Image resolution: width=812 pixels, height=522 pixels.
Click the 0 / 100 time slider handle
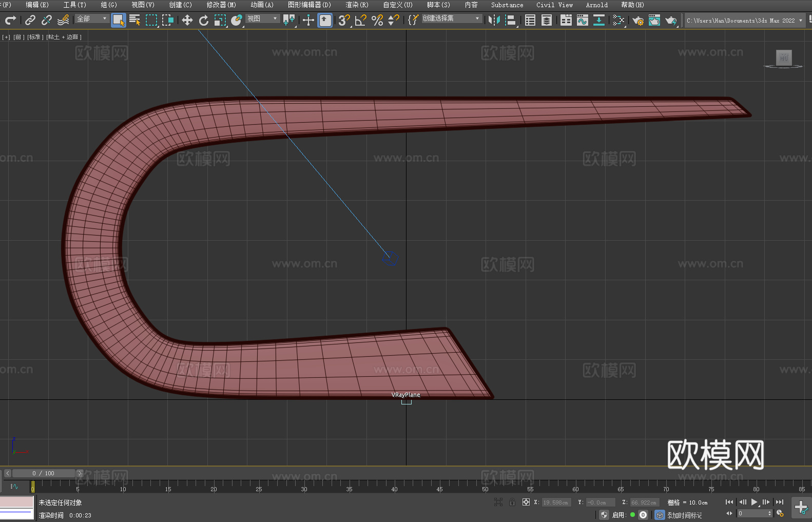pyautogui.click(x=44, y=473)
